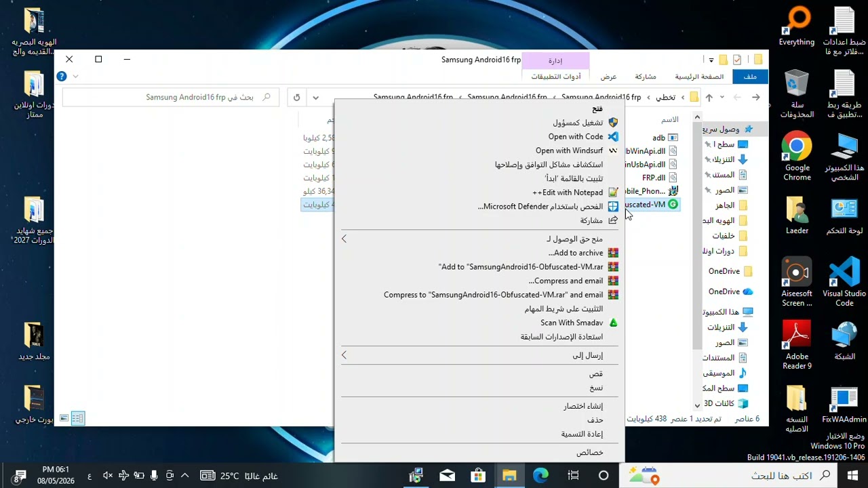Open 'الصفحة الرئيسية' Home ribbon tab
This screenshot has width=868, height=488.
tap(699, 77)
